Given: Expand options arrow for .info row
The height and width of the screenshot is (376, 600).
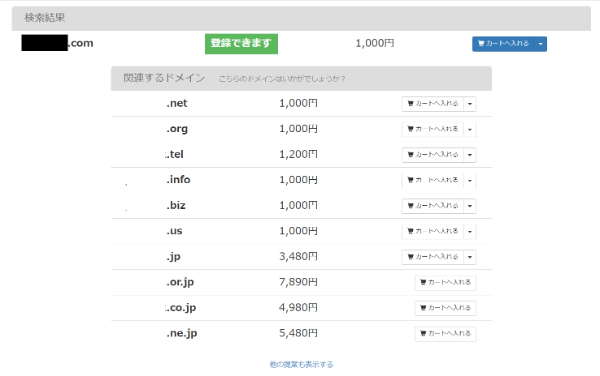Looking at the screenshot, I should click(470, 180).
